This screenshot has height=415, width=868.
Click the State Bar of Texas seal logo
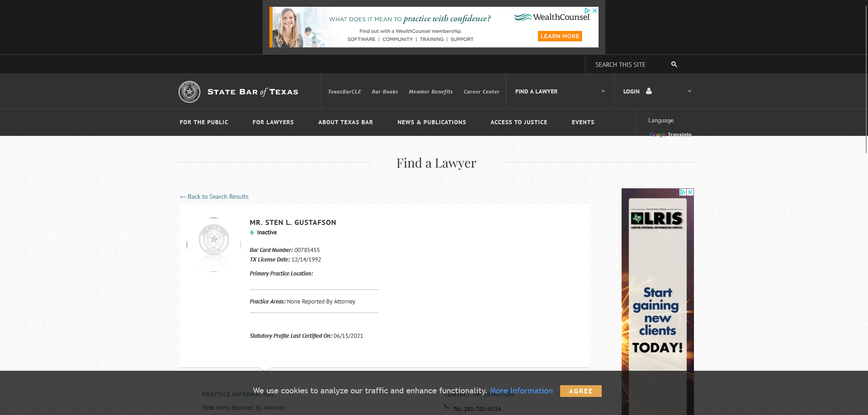click(189, 92)
